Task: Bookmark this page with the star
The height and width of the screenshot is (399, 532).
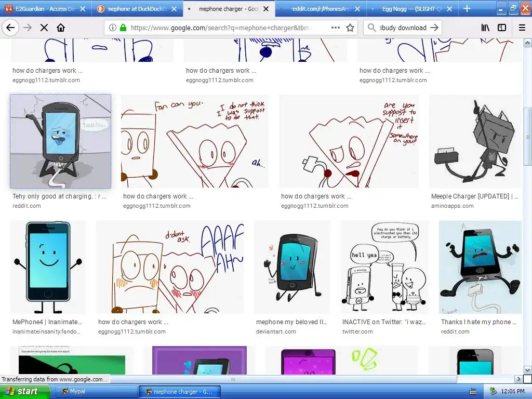Action: click(350, 28)
